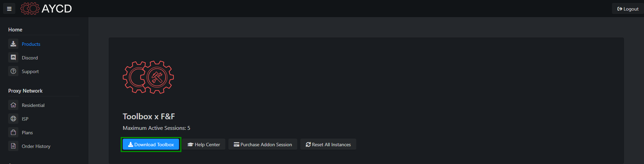Viewport: 644px width, 164px height.
Task: Open the Help Center
Action: tap(204, 145)
